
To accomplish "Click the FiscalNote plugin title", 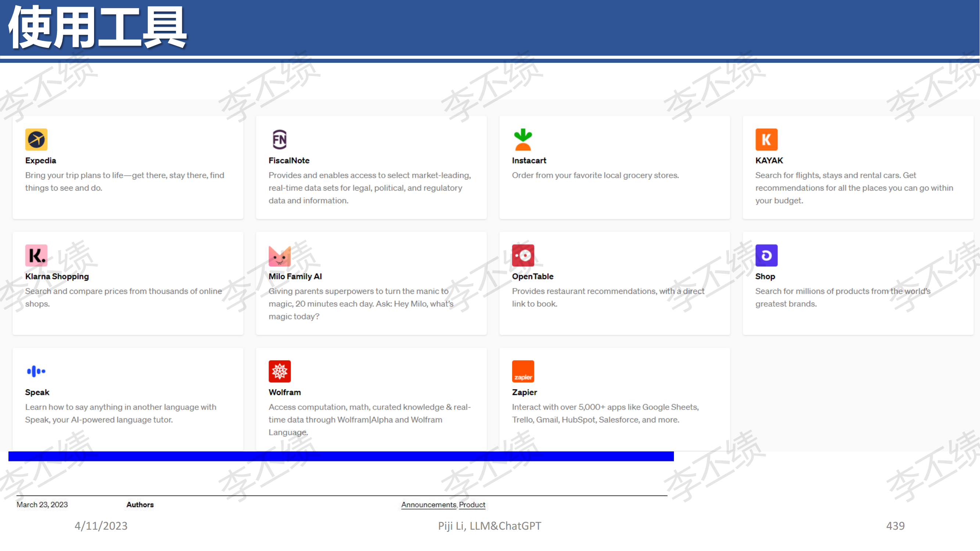I will pos(289,161).
